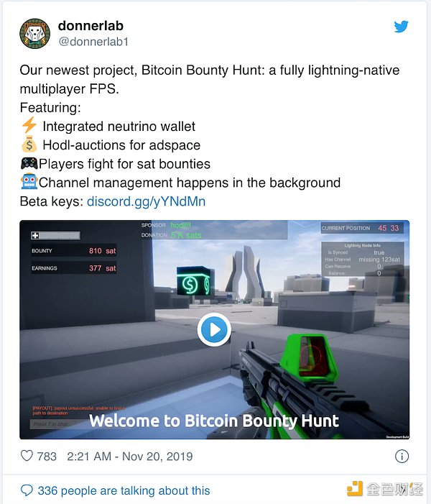
Task: Open "336 people are talking about this"
Action: [x=124, y=490]
